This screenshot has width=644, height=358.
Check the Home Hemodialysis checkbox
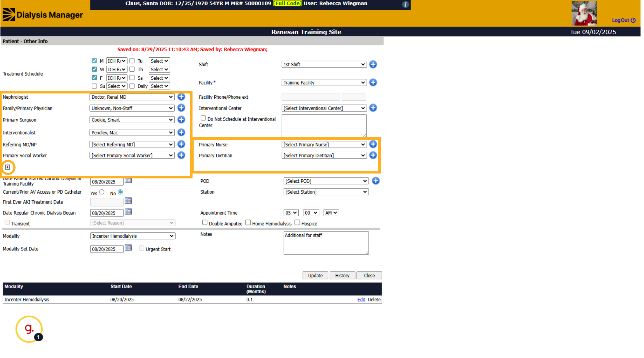click(x=248, y=223)
